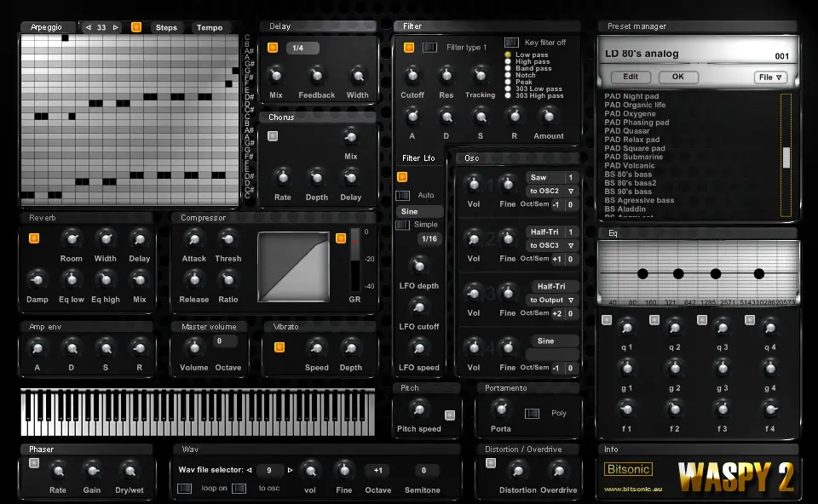The height and width of the screenshot is (504, 818).
Task: Open the LFO Sine waveform selector
Action: (x=419, y=212)
